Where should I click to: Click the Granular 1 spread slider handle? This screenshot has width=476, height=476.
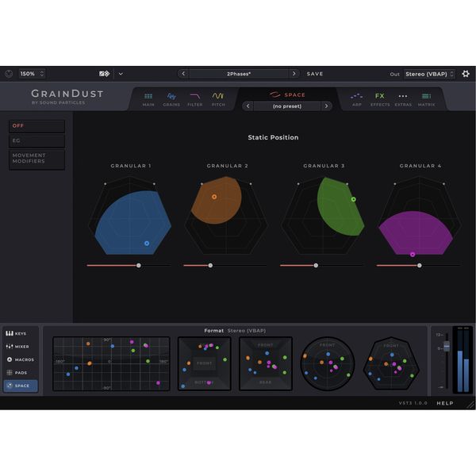point(138,265)
